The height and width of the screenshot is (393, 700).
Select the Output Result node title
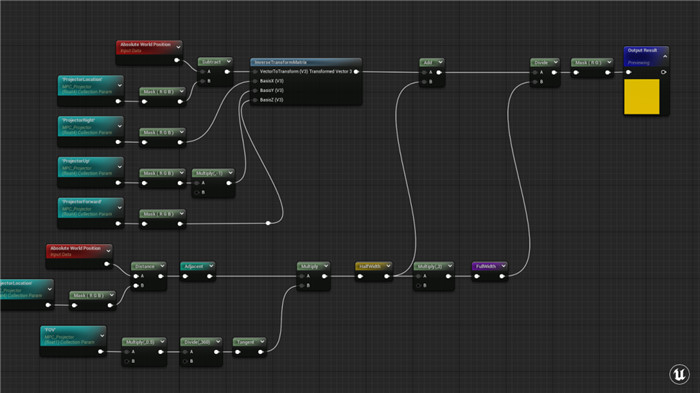(642, 50)
